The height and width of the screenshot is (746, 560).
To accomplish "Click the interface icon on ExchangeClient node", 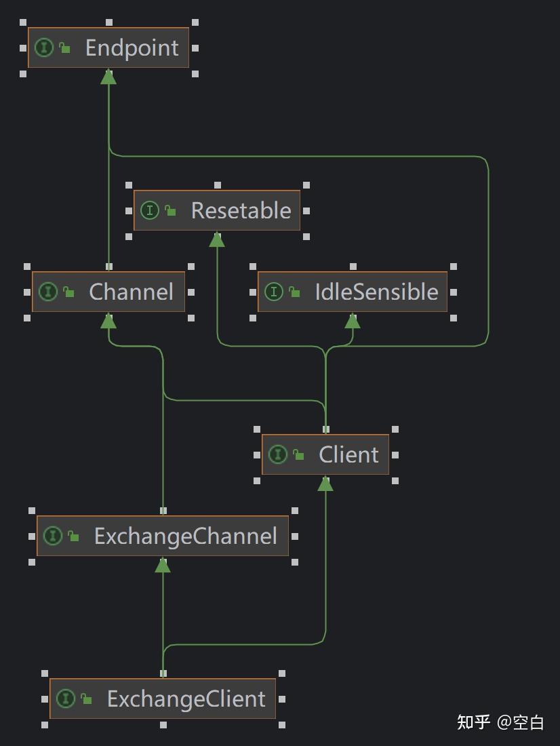I will (x=66, y=698).
